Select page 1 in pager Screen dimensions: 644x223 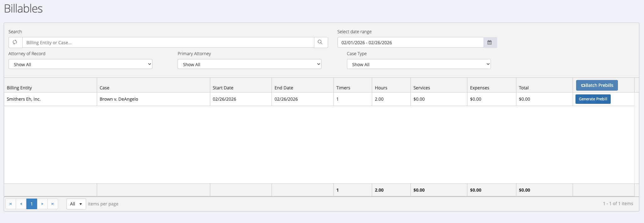pos(32,204)
